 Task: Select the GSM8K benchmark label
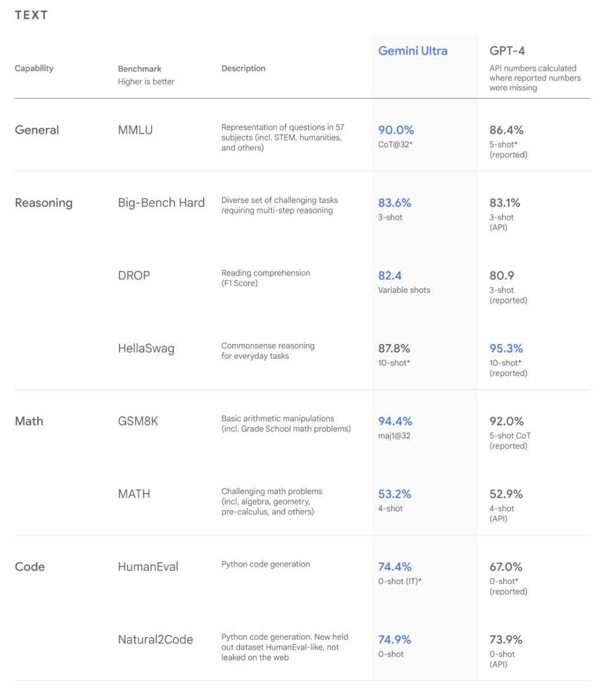[138, 421]
